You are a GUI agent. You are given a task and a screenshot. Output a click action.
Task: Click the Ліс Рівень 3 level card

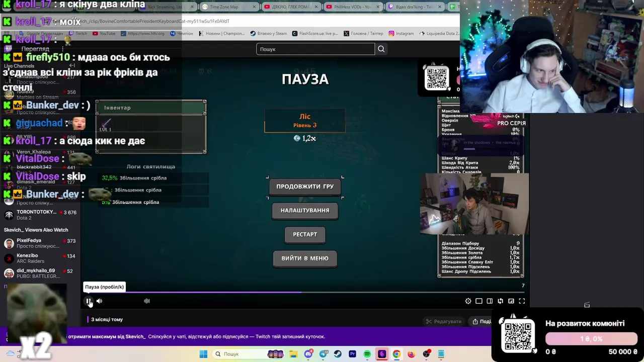click(305, 121)
